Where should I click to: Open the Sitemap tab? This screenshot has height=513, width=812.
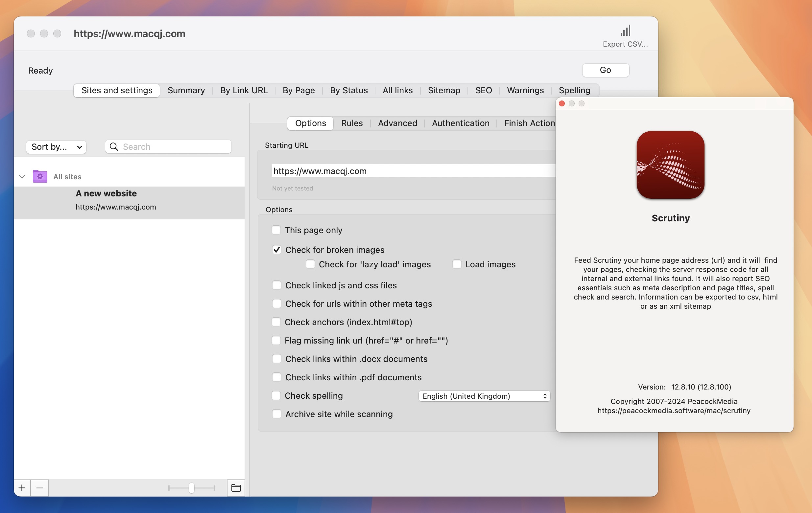pos(444,90)
